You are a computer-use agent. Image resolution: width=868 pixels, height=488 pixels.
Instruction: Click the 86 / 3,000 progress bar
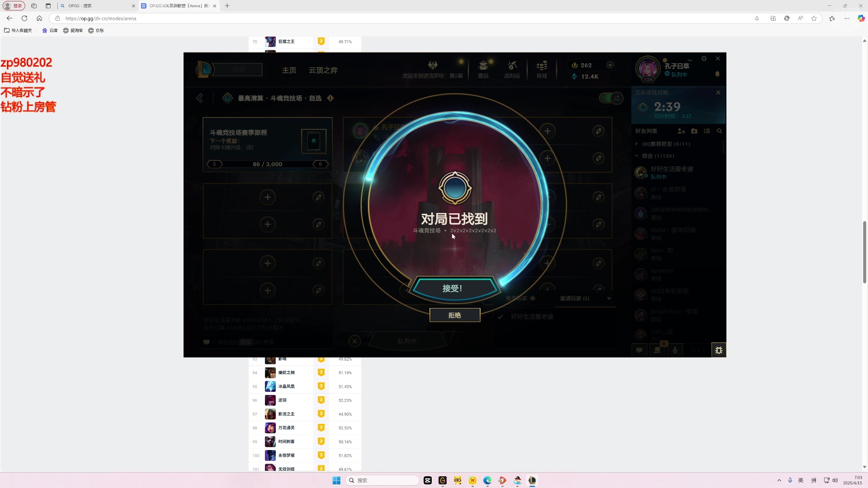tap(268, 164)
